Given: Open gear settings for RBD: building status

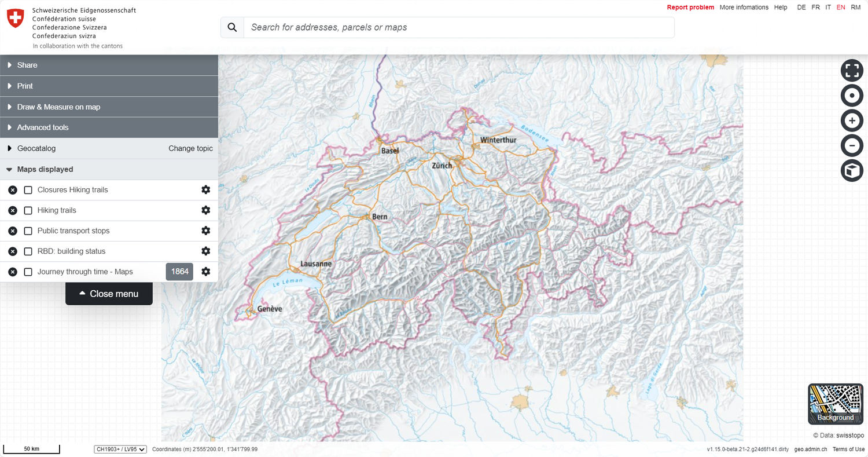Looking at the screenshot, I should click(x=205, y=251).
